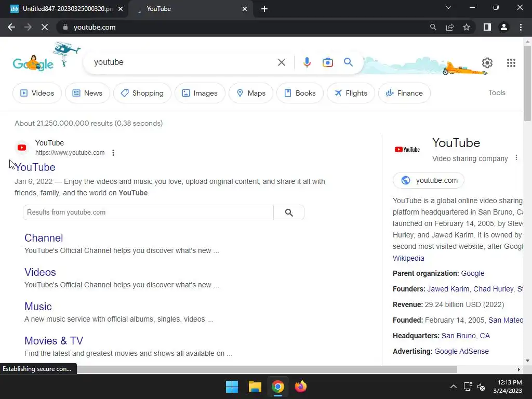Click the browser forward arrow
The image size is (532, 399).
click(x=28, y=27)
